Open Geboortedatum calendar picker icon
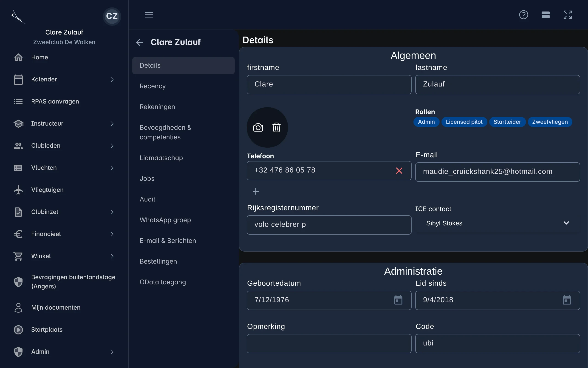Image resolution: width=588 pixels, height=368 pixels. [398, 300]
